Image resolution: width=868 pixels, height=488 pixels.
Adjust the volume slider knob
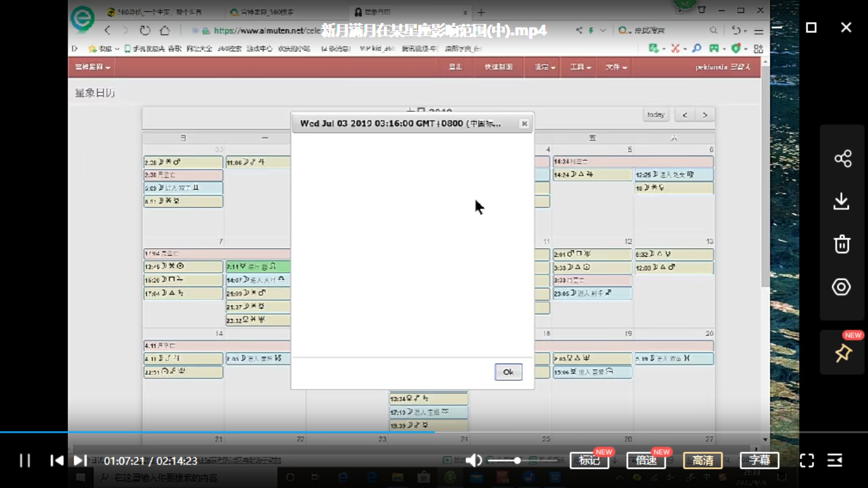pyautogui.click(x=517, y=461)
